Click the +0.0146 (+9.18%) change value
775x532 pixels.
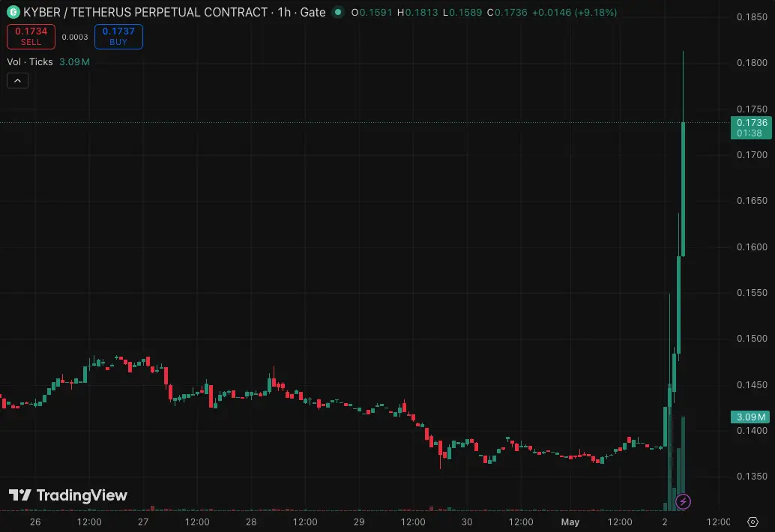(x=574, y=12)
